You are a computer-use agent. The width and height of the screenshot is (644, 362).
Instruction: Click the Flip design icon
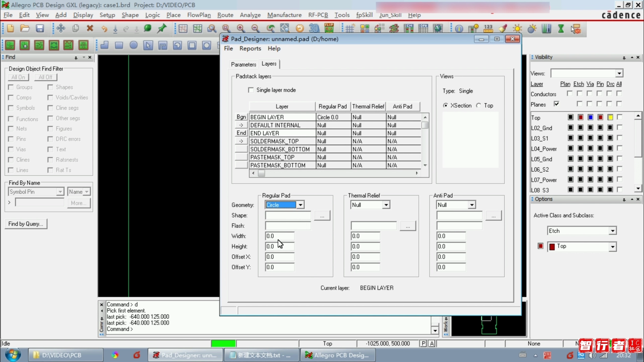pos(329,29)
